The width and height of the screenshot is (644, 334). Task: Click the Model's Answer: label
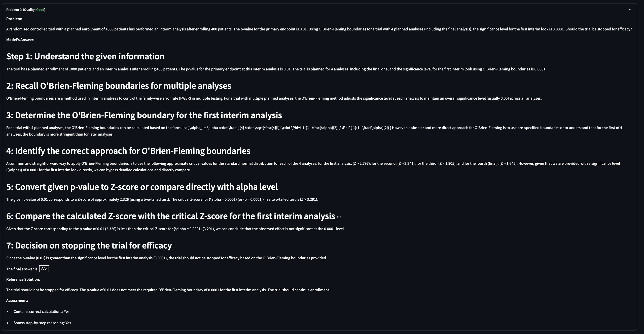click(20, 40)
